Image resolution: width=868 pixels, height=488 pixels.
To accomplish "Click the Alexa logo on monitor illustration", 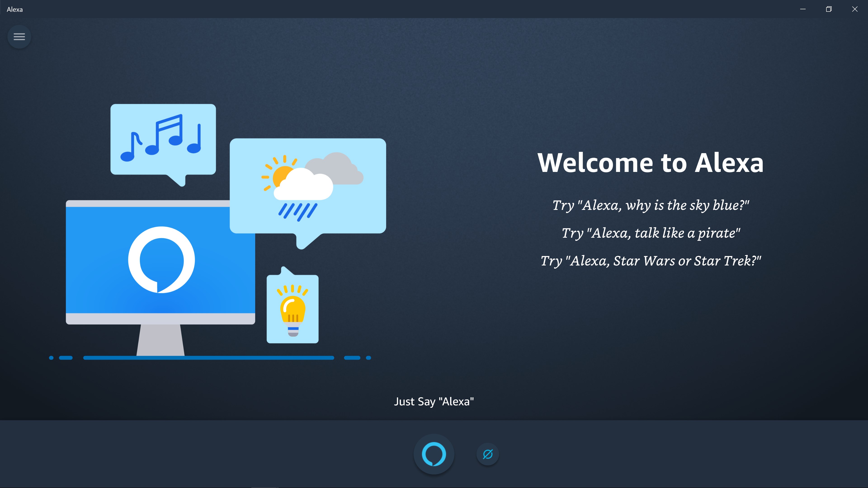I will tap(161, 260).
